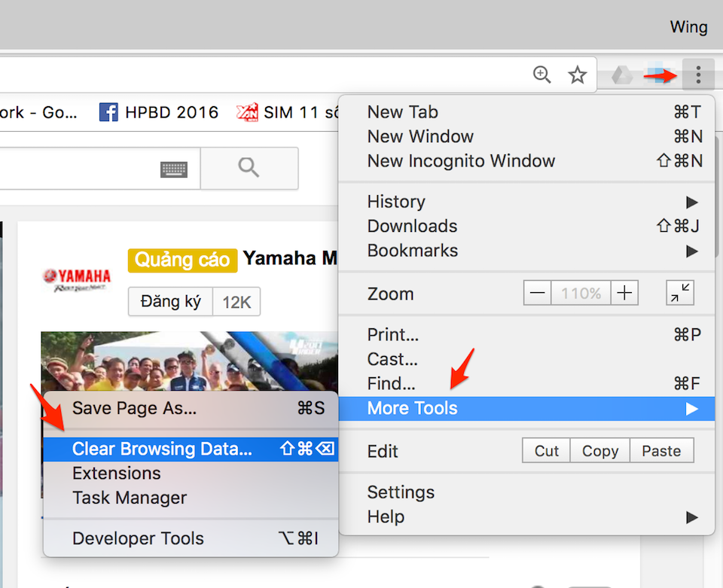Click the Copy button in Edit row
The height and width of the screenshot is (588, 723).
(x=600, y=451)
